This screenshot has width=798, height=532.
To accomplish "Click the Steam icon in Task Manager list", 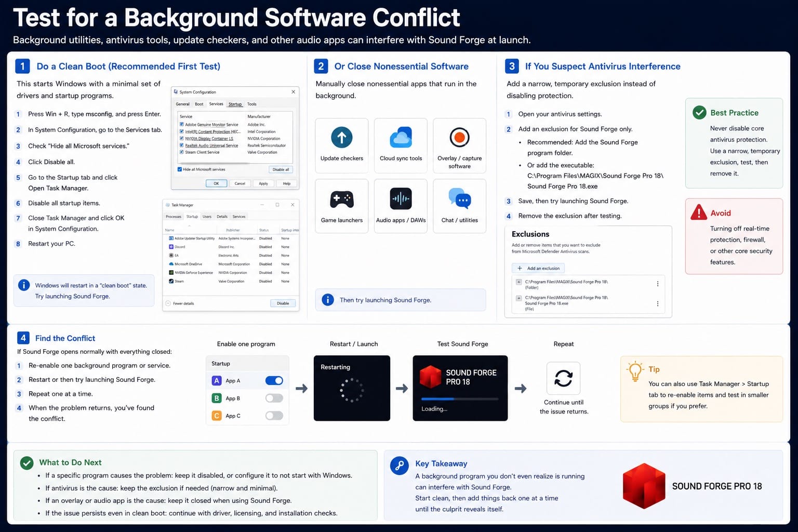I will (171, 281).
